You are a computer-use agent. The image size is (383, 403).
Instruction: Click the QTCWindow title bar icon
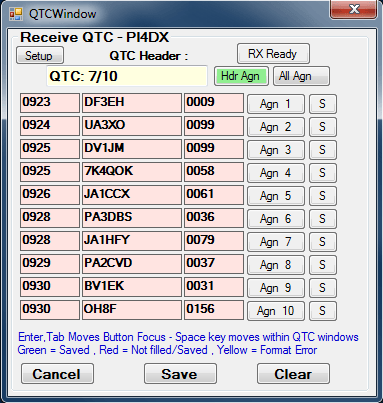click(15, 14)
